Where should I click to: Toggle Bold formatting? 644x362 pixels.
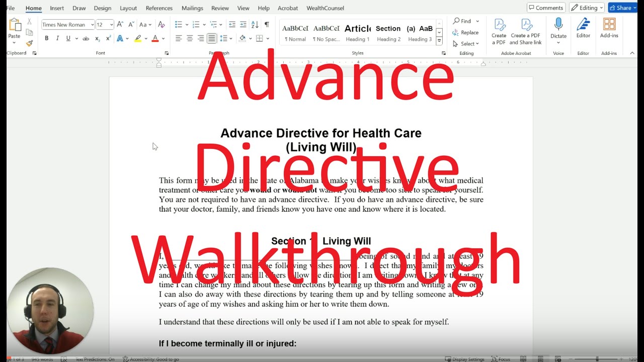coord(47,38)
